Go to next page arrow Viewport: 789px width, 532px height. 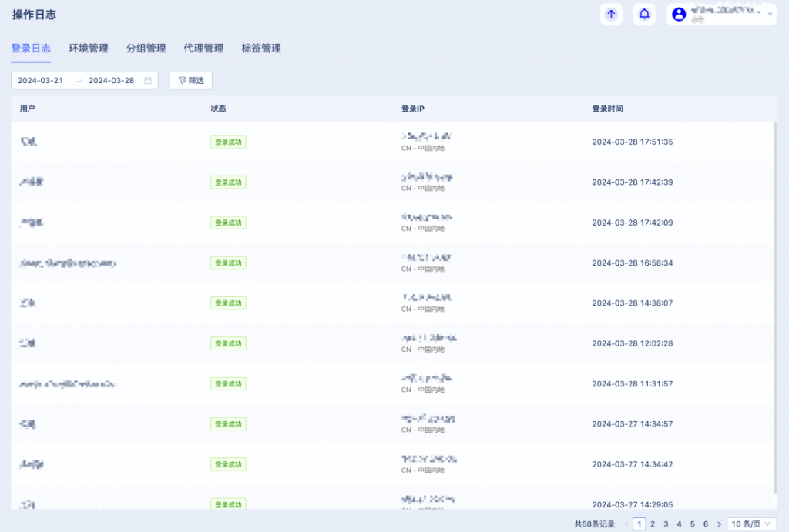[719, 524]
